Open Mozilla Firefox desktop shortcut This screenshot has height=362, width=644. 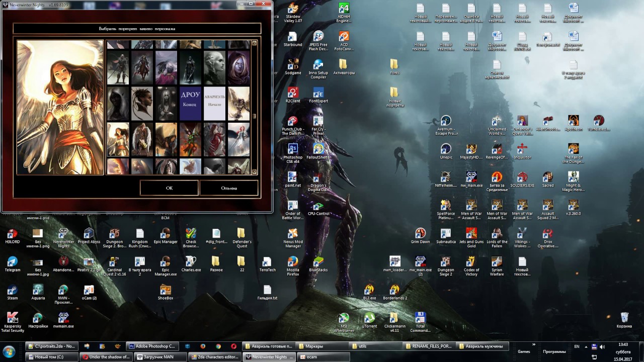pos(293,266)
